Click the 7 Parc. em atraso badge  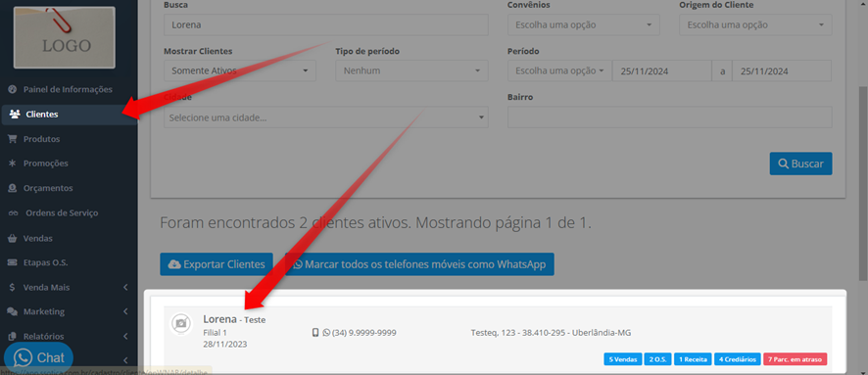[795, 359]
